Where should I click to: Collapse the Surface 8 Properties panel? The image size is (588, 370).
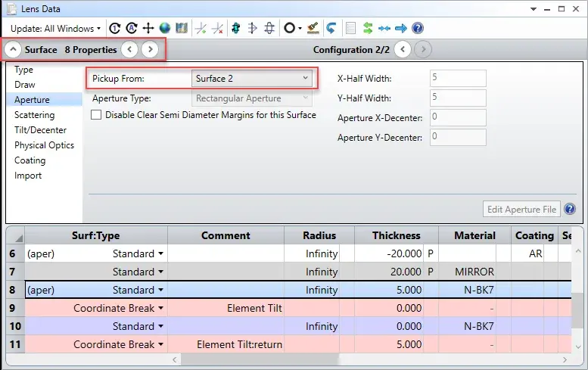13,49
